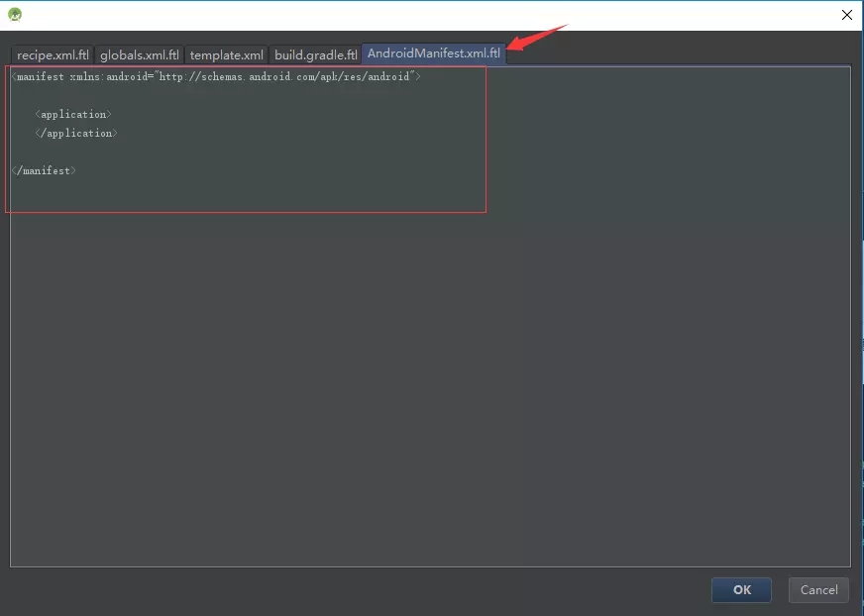Click the end of the manifest declaration line
Screen dimensions: 864x616
pos(420,76)
